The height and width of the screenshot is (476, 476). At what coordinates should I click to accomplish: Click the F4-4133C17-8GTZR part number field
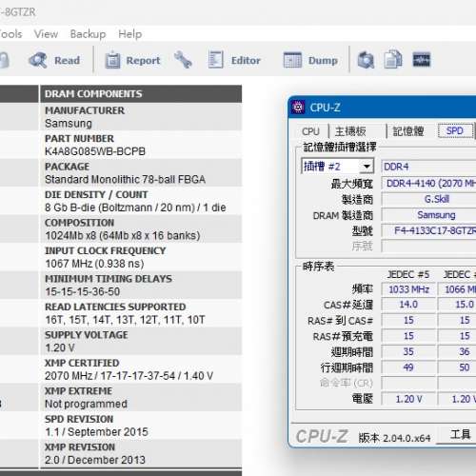point(428,230)
